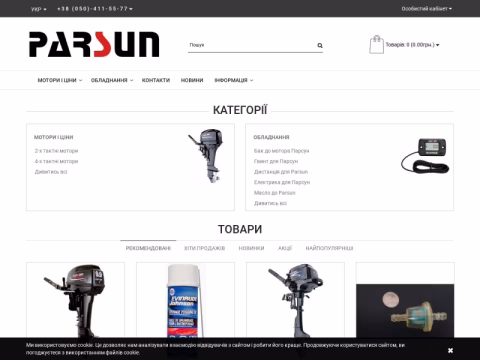Click Дивитись всі under Обладнання
The width and height of the screenshot is (480, 360).
click(x=270, y=203)
